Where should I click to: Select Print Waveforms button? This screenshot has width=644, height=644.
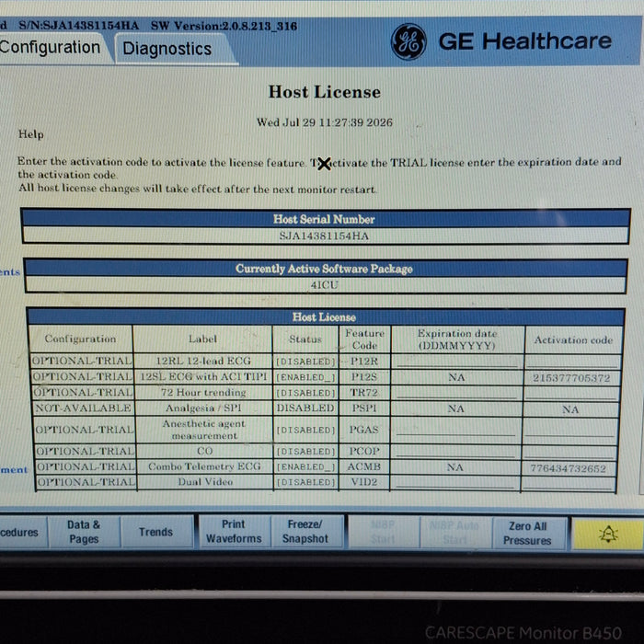point(234,532)
